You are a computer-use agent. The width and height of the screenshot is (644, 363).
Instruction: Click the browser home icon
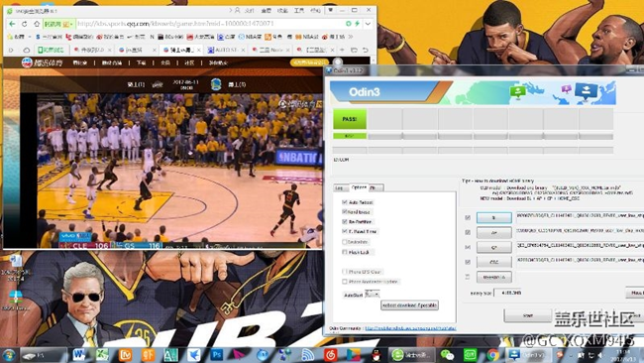pyautogui.click(x=37, y=24)
